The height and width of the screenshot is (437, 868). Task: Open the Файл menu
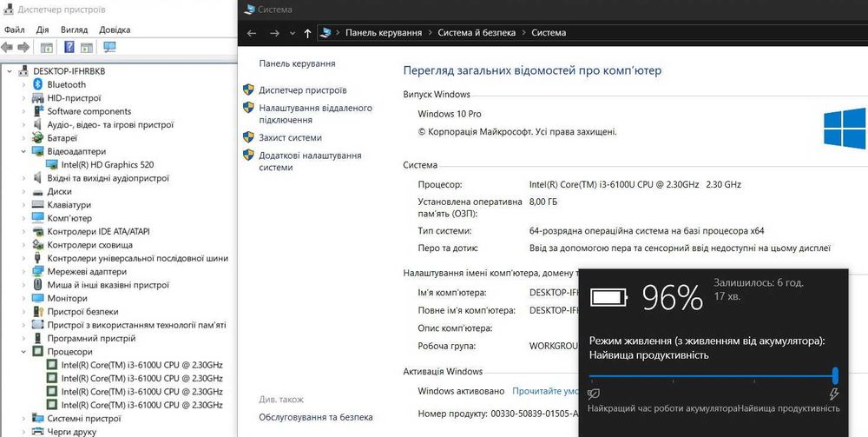coord(14,30)
